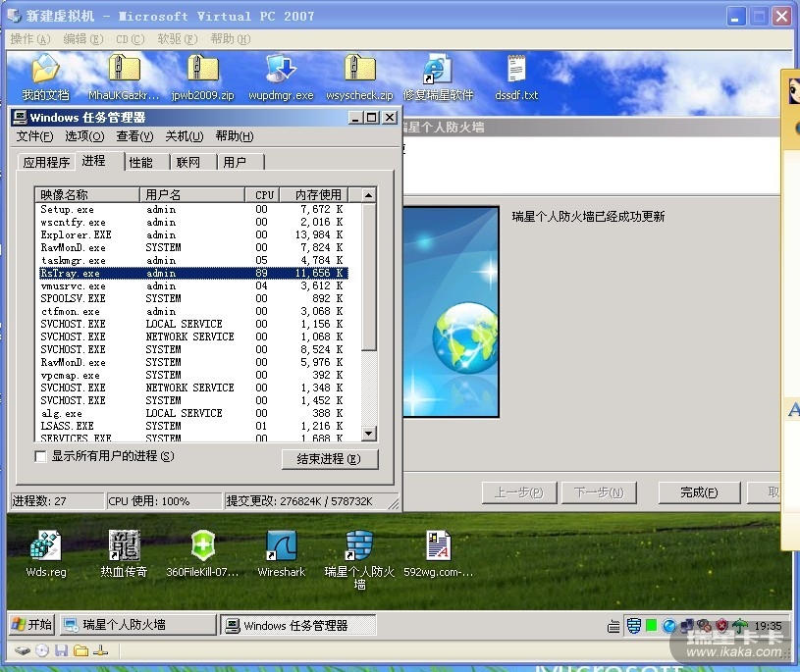The height and width of the screenshot is (672, 800).
Task: Select the SPOOLSV.EXE process row
Action: (x=73, y=298)
